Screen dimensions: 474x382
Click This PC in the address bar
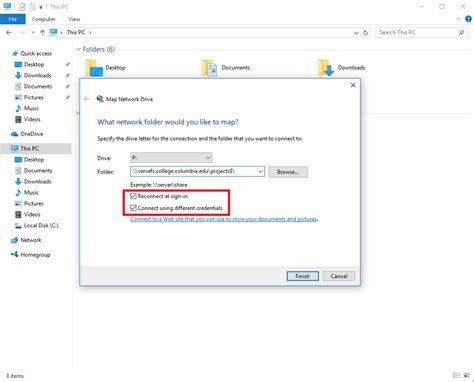coord(76,32)
